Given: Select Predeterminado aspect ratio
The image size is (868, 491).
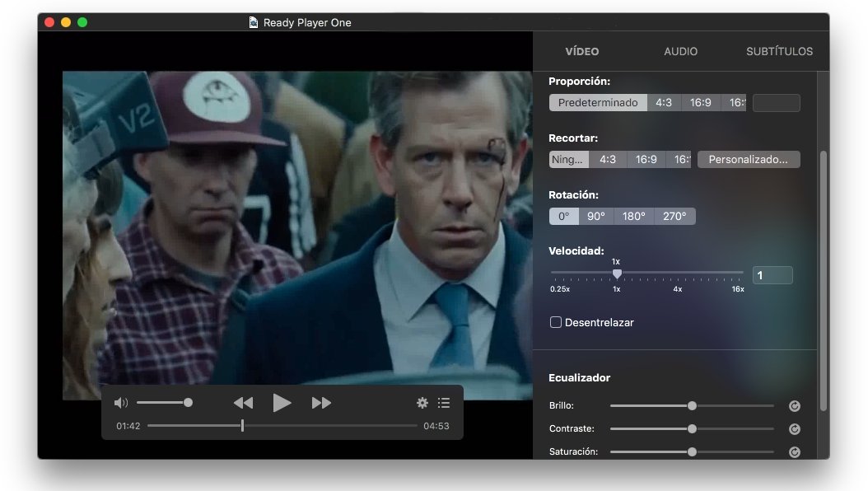Looking at the screenshot, I should pos(598,102).
